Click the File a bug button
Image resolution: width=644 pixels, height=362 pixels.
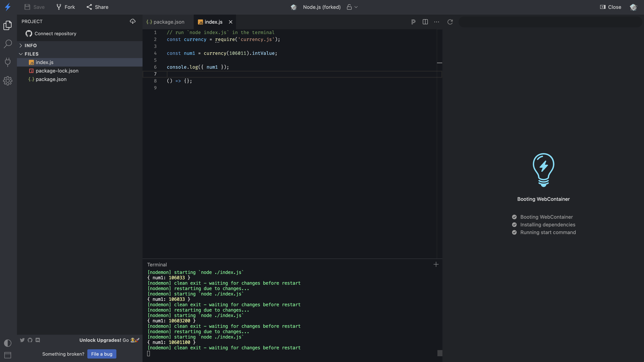pyautogui.click(x=102, y=354)
